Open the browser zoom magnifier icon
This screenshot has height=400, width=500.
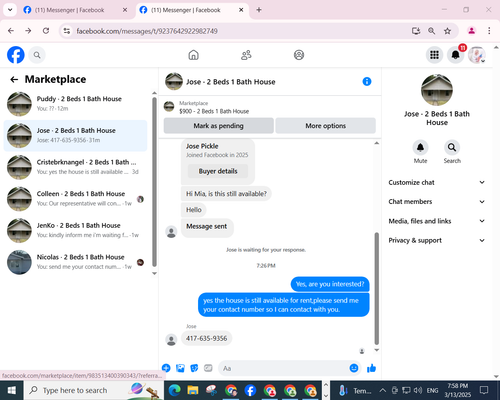tap(431, 31)
